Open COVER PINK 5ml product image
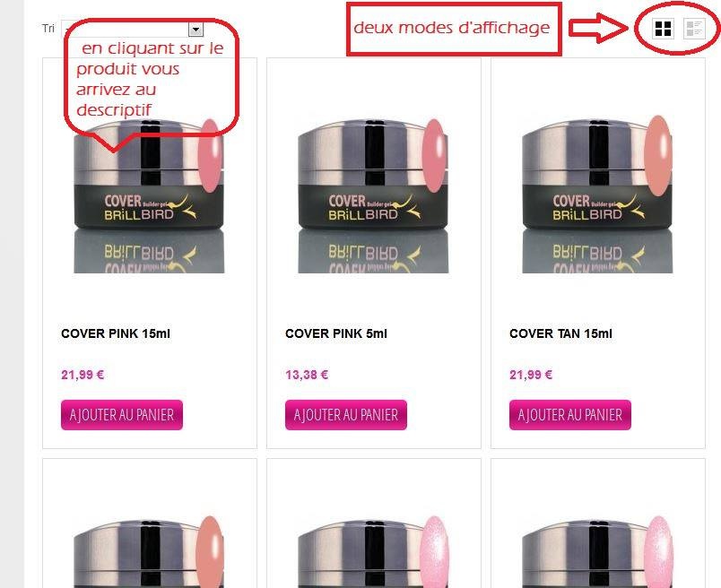This screenshot has width=721, height=588. pos(373,195)
